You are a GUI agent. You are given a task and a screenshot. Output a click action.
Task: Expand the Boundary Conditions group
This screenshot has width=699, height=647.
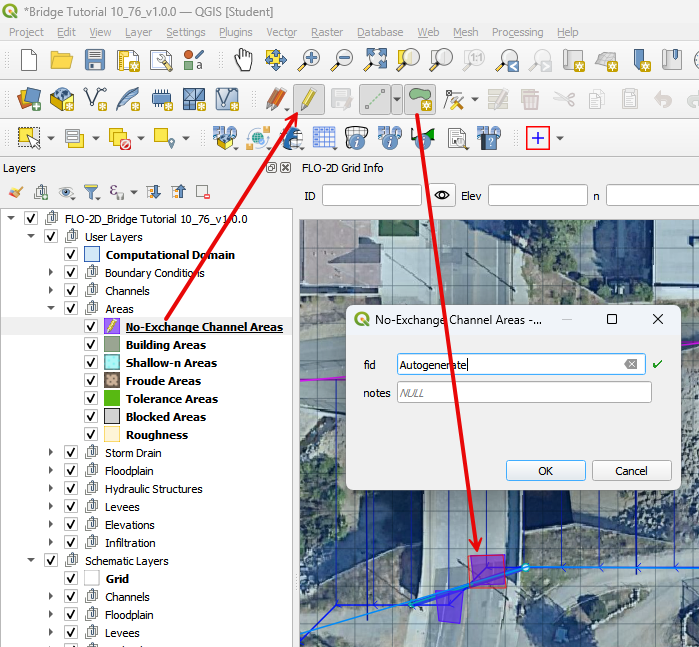click(51, 273)
